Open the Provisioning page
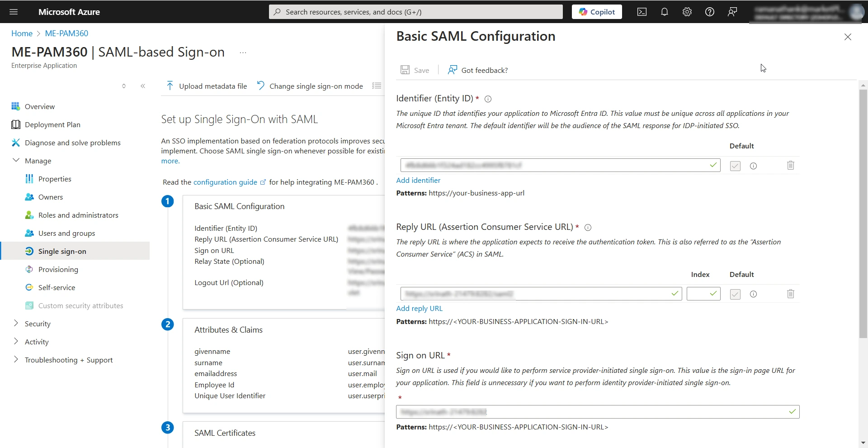Screen dimensions: 868x448 pos(58,269)
